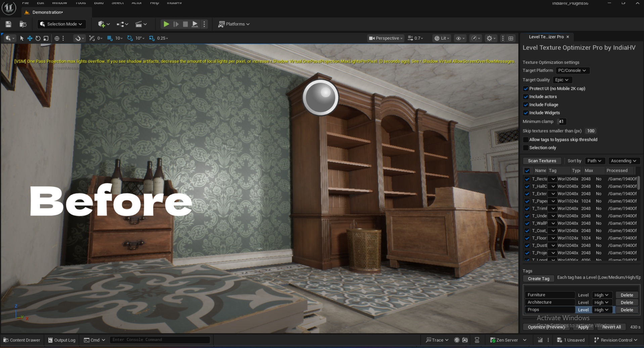Open Target Quality Epic dropdown
Image resolution: width=644 pixels, height=348 pixels.
tap(562, 80)
